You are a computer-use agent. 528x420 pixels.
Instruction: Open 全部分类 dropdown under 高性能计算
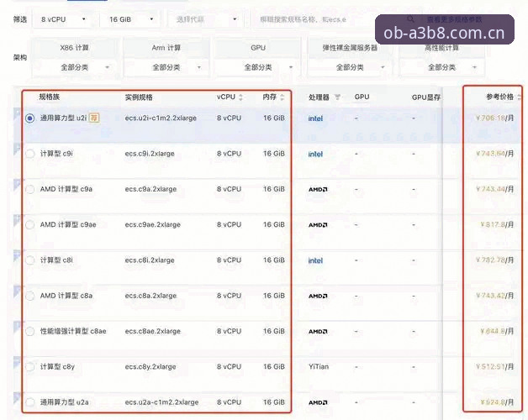tap(441, 67)
